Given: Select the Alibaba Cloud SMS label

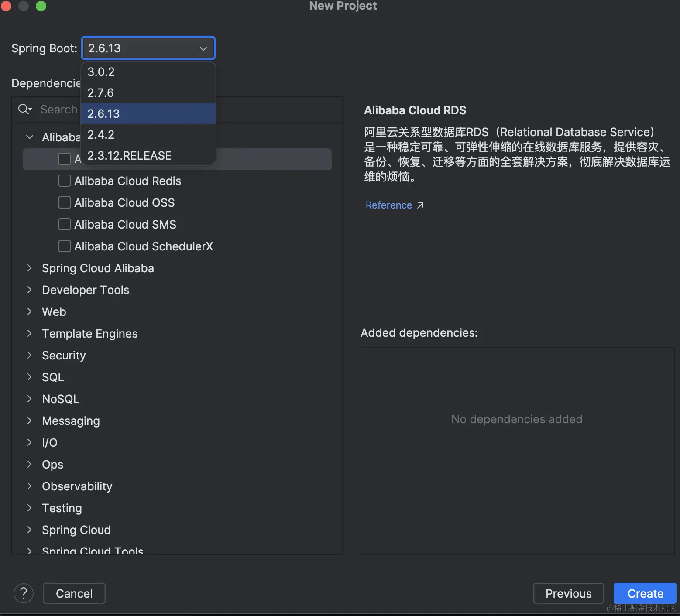Looking at the screenshot, I should [x=125, y=224].
